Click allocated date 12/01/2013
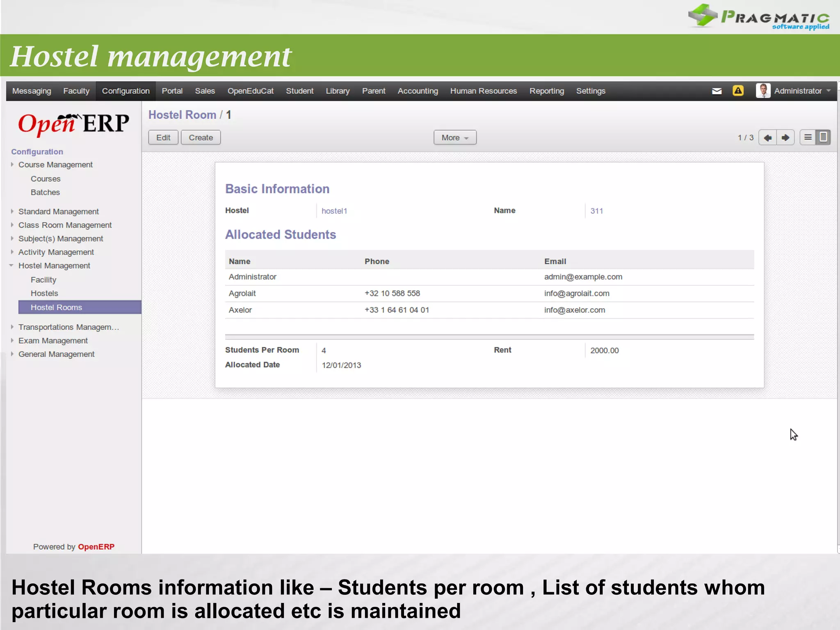This screenshot has width=840, height=630. tap(341, 365)
